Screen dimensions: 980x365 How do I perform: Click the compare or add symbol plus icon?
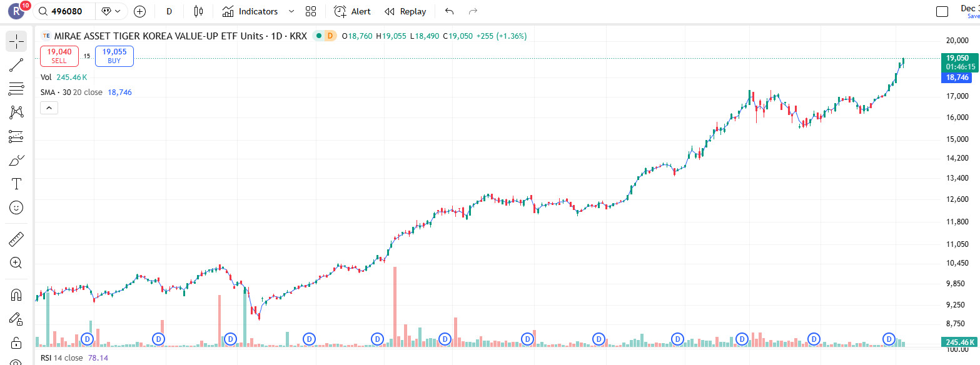pyautogui.click(x=140, y=11)
